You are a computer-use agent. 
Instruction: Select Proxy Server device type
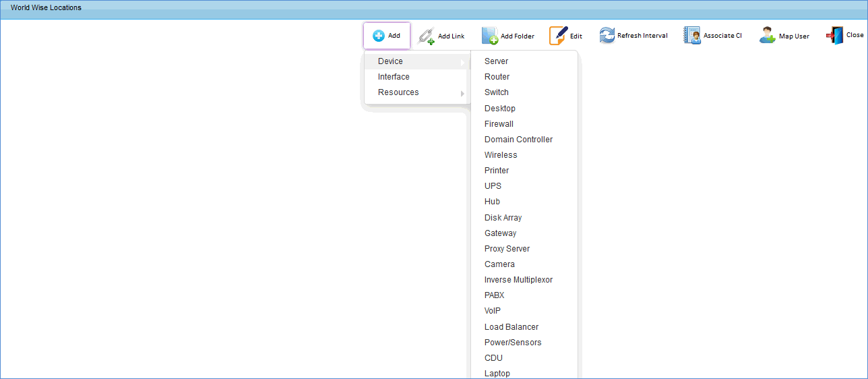(507, 249)
